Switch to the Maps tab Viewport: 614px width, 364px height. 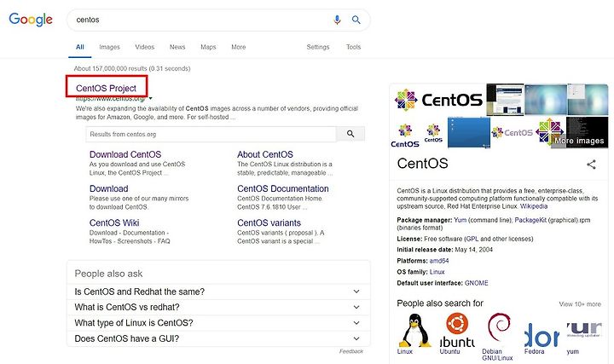click(x=208, y=47)
